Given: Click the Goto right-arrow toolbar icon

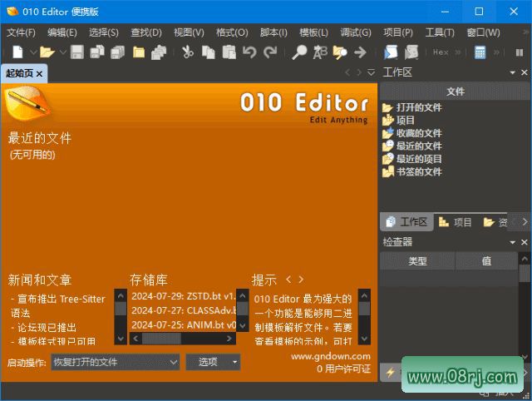Looking at the screenshot, I should click(360, 52).
